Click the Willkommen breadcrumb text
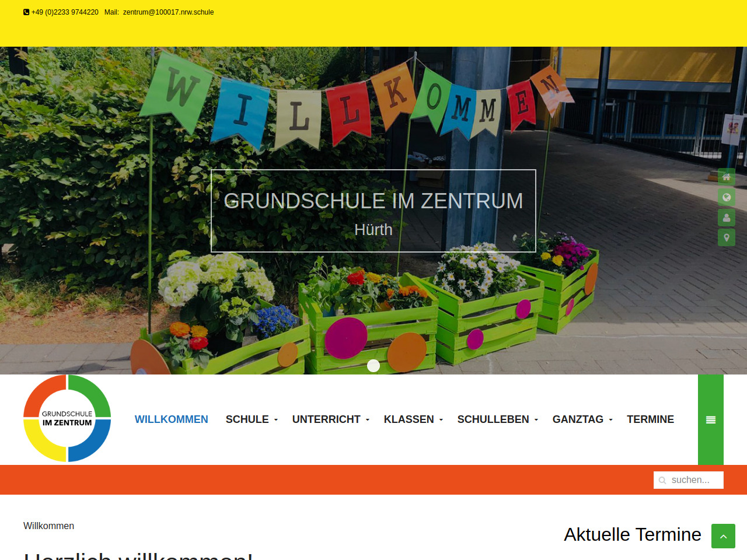Viewport: 747px width, 560px height. pos(48,526)
